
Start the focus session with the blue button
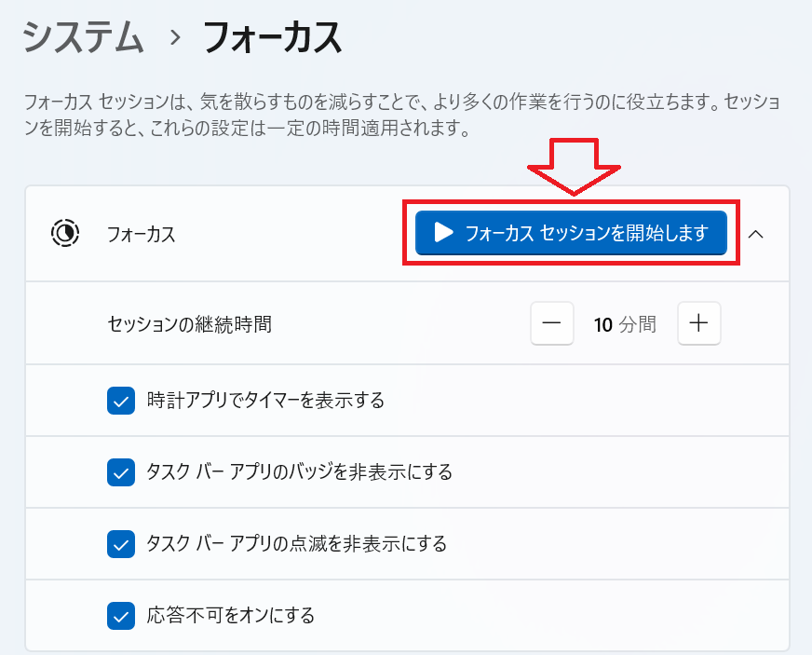pyautogui.click(x=571, y=233)
